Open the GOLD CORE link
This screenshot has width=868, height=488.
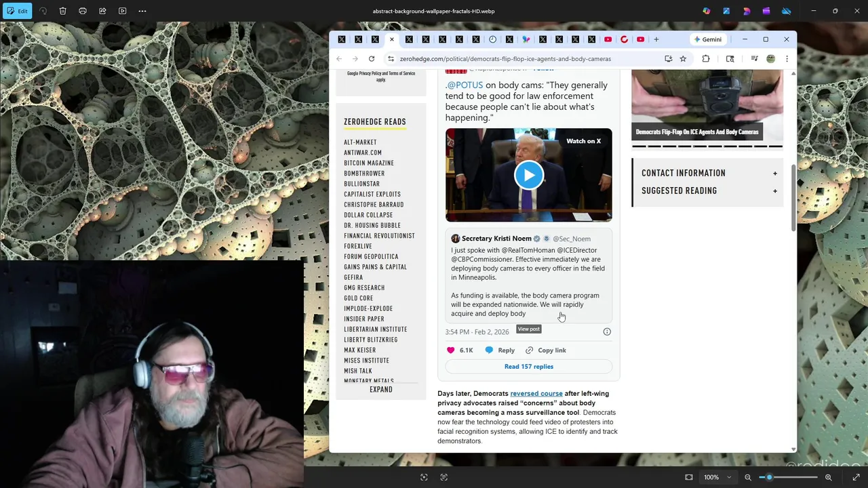pos(358,298)
